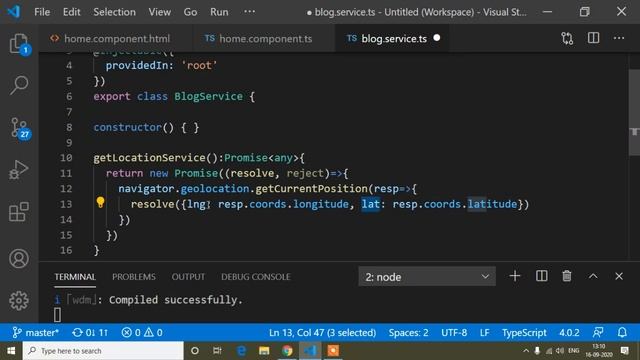Close the terminal panel

tap(619, 276)
